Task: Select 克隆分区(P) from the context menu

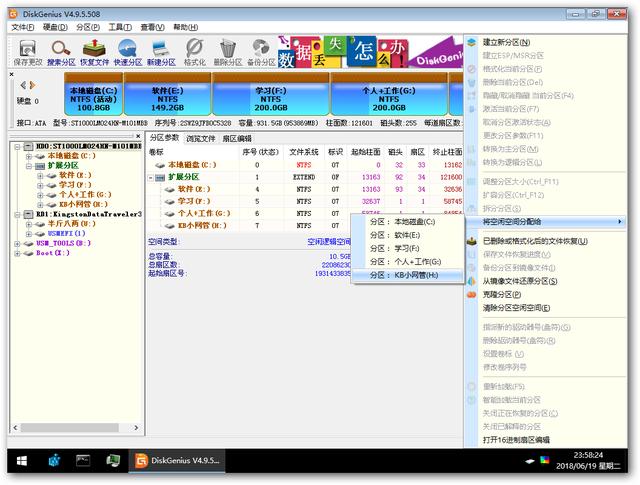Action: pyautogui.click(x=505, y=294)
